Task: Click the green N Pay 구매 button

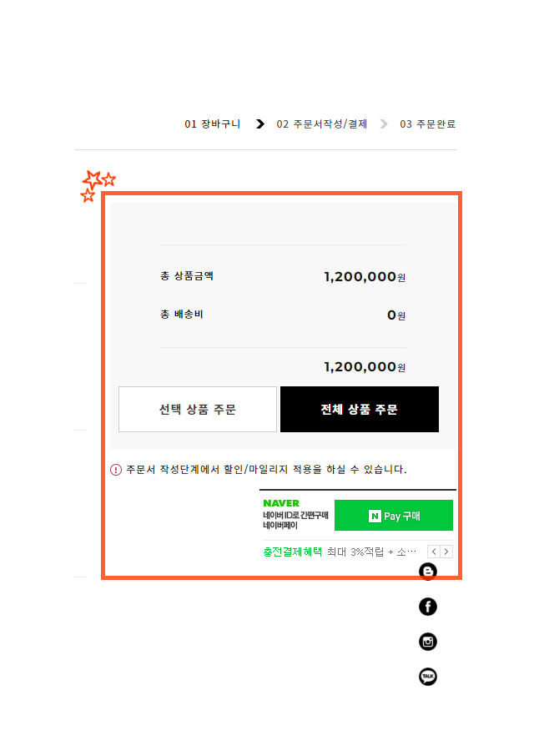Action: click(394, 516)
